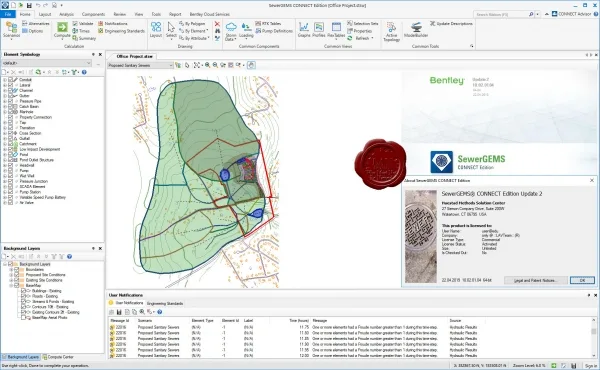This screenshot has height=370, width=600.
Task: Open the By Attribute dropdown
Action: point(194,38)
